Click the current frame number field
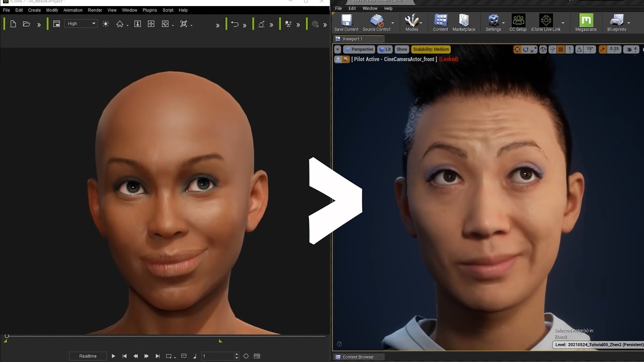644x362 pixels. pos(218,356)
